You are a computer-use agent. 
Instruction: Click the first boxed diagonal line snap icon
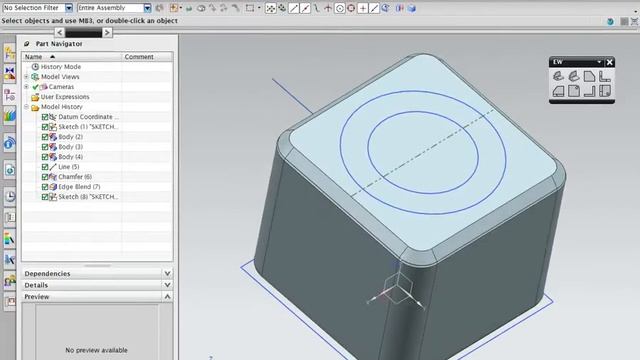pyautogui.click(x=293, y=8)
